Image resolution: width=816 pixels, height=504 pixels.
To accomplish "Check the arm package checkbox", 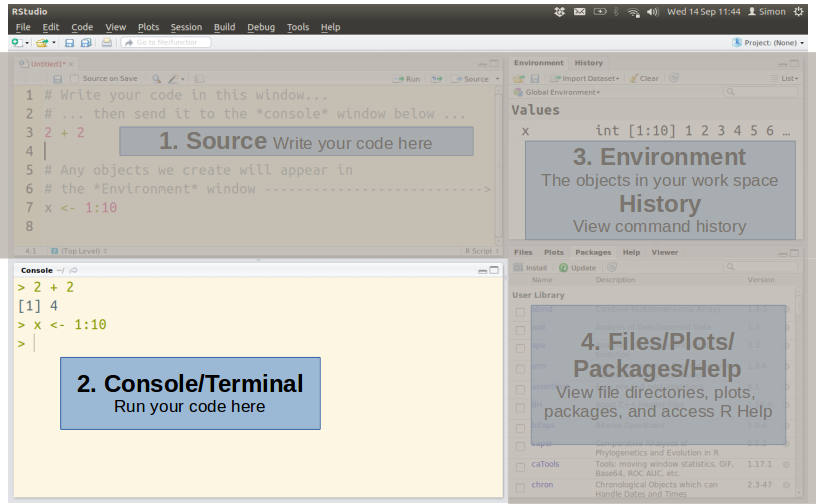I will 520,369.
